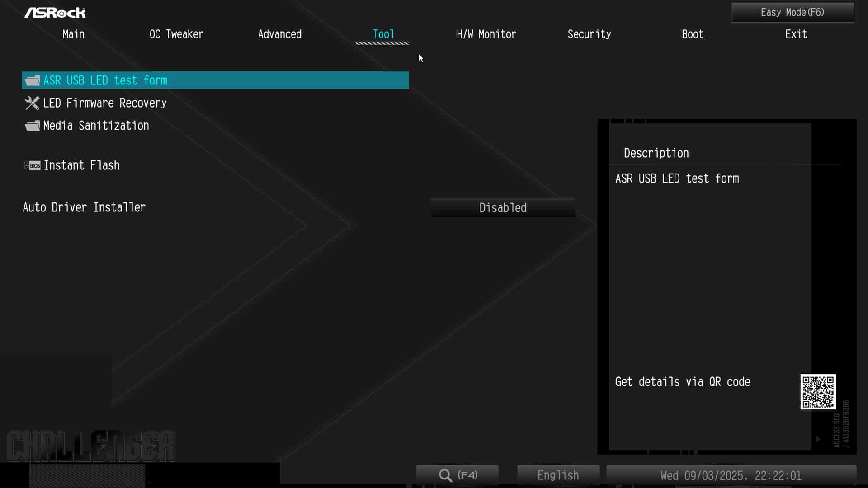This screenshot has width=868, height=488.
Task: Click the Media Sanitization folder icon
Action: click(32, 126)
